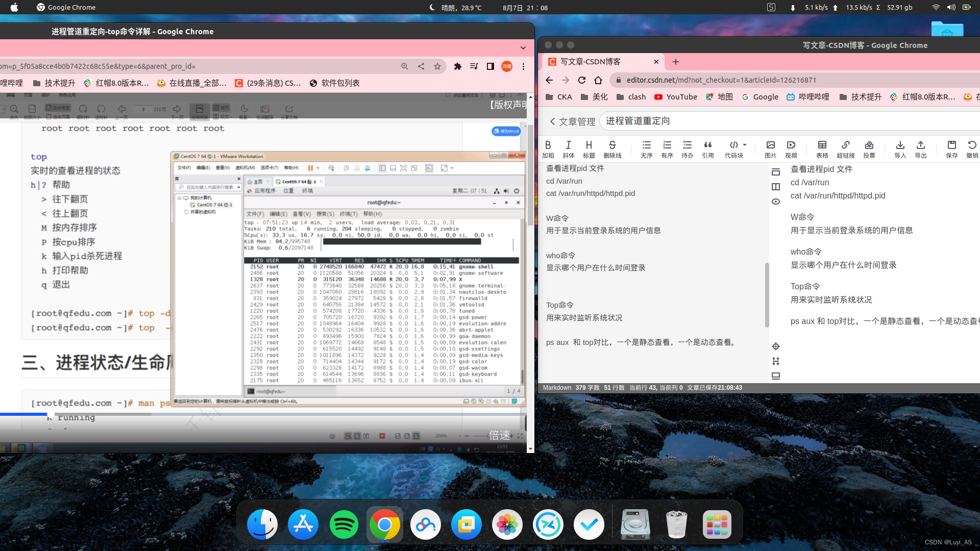This screenshot has height=551, width=980.
Task: Open 技术提升 bookmark folder in left window
Action: [x=54, y=83]
